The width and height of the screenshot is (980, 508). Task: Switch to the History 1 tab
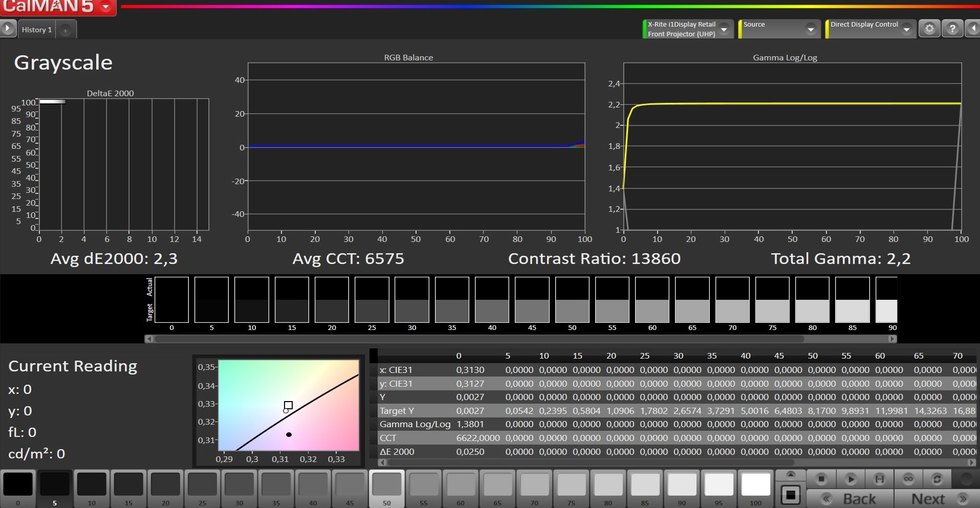point(37,30)
